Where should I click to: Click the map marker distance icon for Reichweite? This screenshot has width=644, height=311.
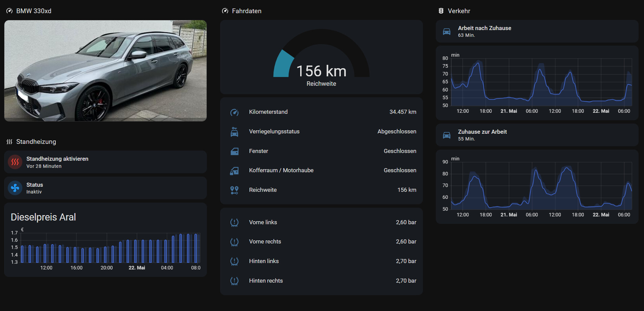(x=234, y=190)
